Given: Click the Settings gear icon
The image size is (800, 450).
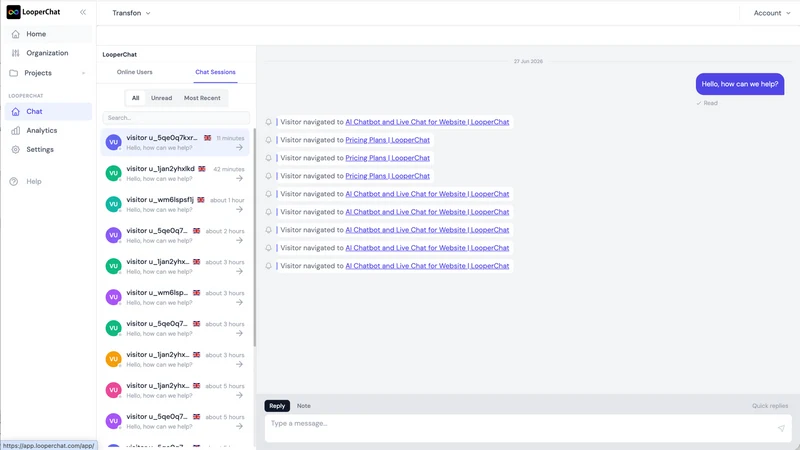Looking at the screenshot, I should (x=16, y=149).
